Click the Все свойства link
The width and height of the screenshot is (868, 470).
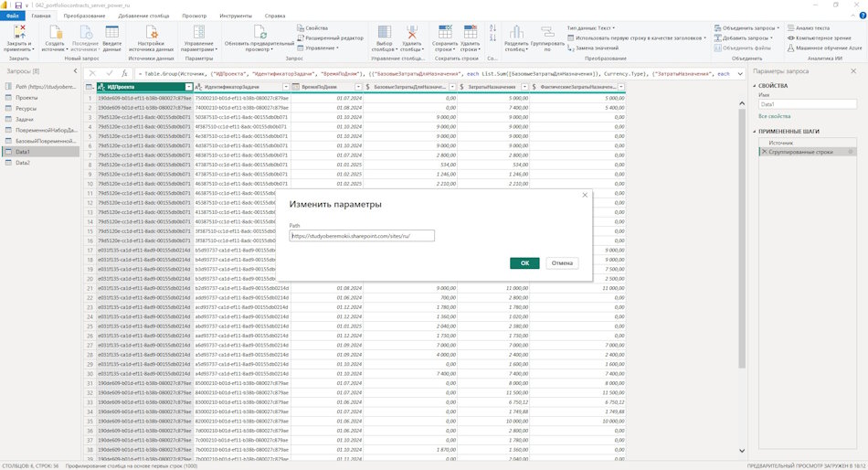tap(774, 116)
